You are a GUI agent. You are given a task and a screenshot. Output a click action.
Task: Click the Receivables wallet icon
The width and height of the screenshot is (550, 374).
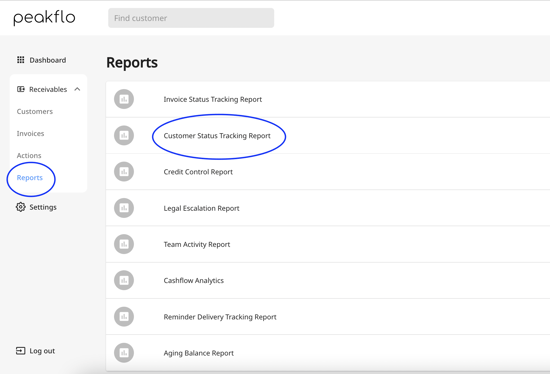tap(21, 89)
